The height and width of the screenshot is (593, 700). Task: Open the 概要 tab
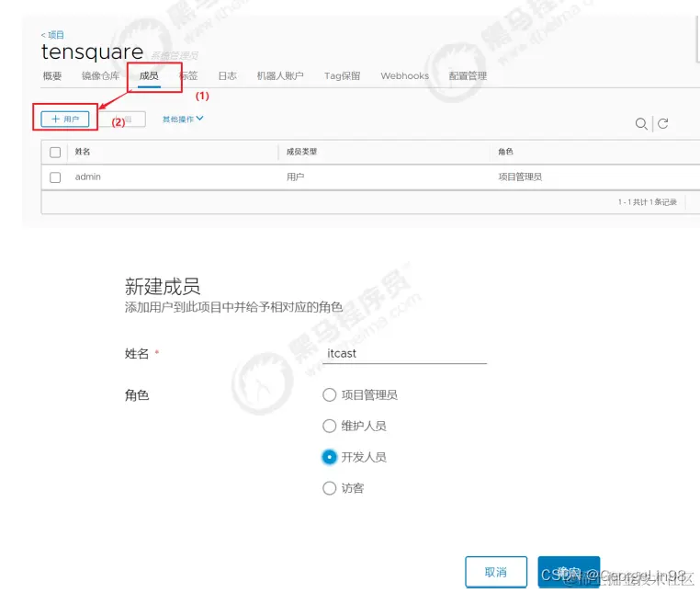tap(52, 76)
